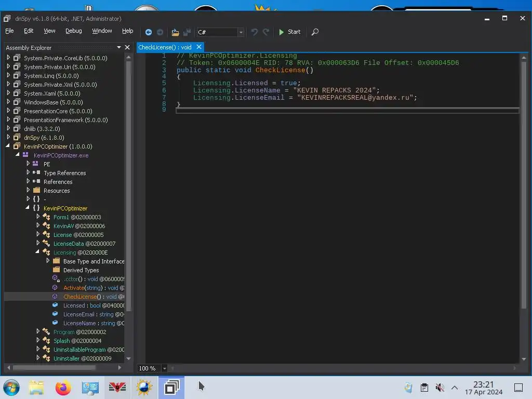Show hidden tray icons chevron
The width and height of the screenshot is (532, 399).
(455, 388)
